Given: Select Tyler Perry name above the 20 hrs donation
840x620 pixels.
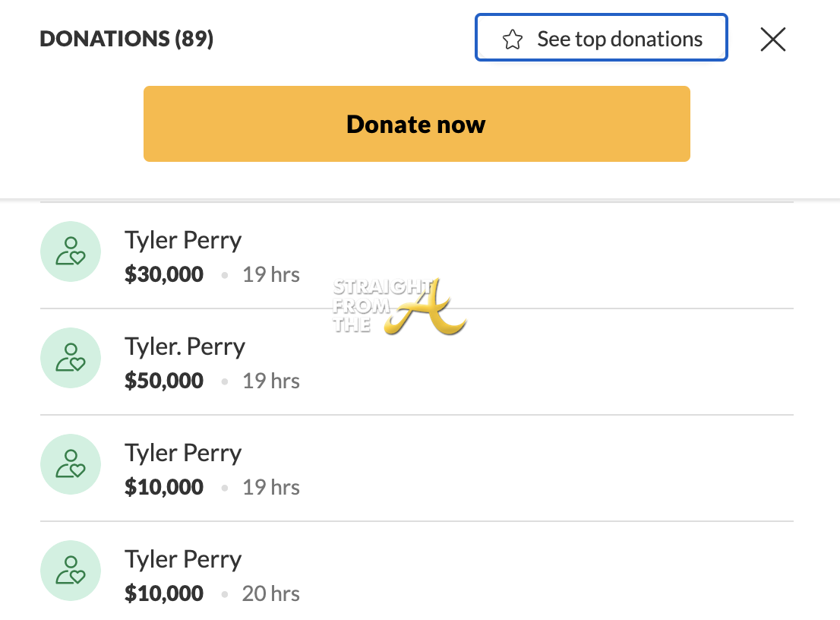Looking at the screenshot, I should pos(183,559).
